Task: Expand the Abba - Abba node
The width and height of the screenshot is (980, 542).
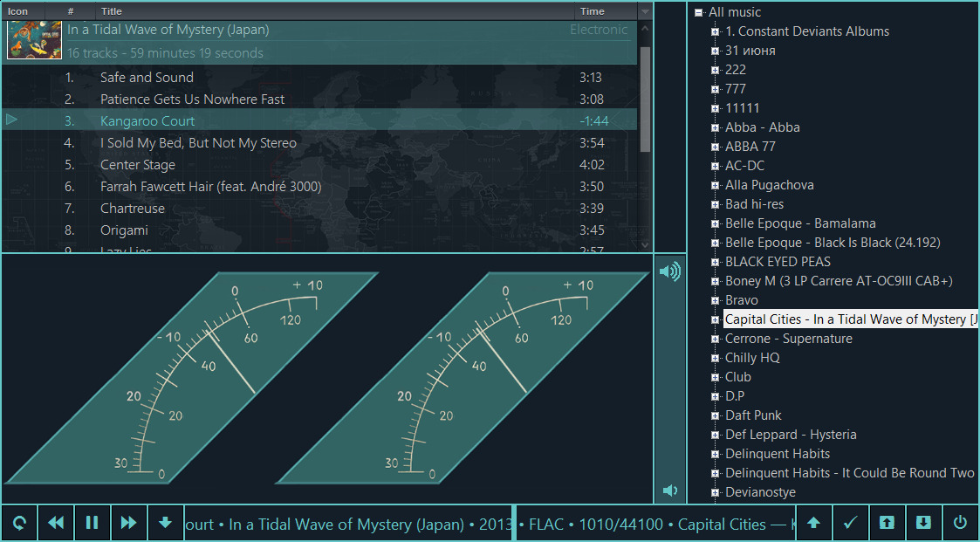Action: pos(715,128)
